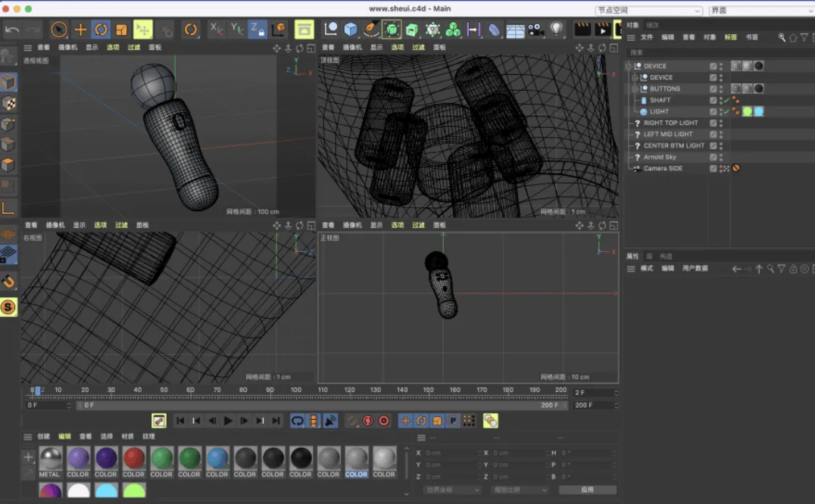Add a Light object from toolbar
The height and width of the screenshot is (504, 815).
(x=557, y=30)
